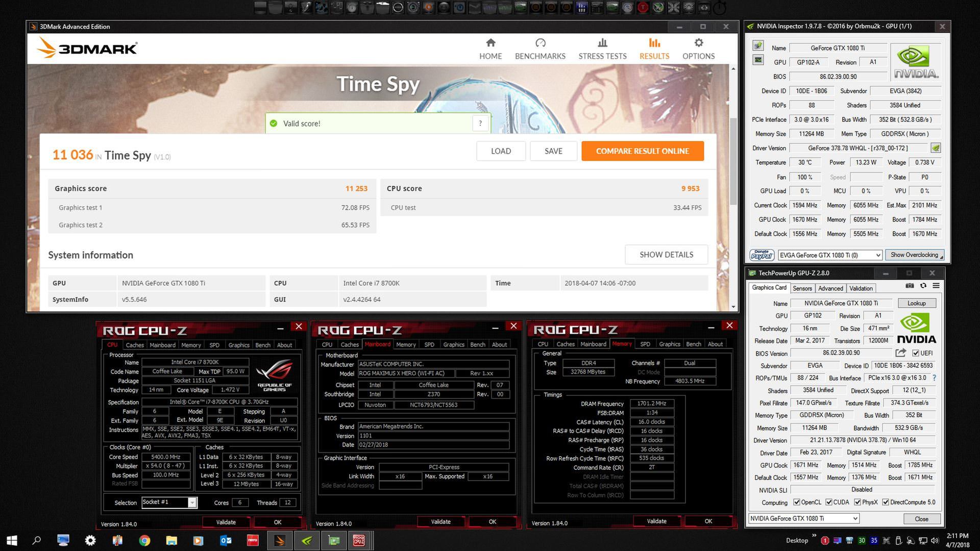Screen dimensions: 980x551
Task: Open EVGA GeForce GTX 1080 Ti (0) dropdown
Action: [x=830, y=255]
